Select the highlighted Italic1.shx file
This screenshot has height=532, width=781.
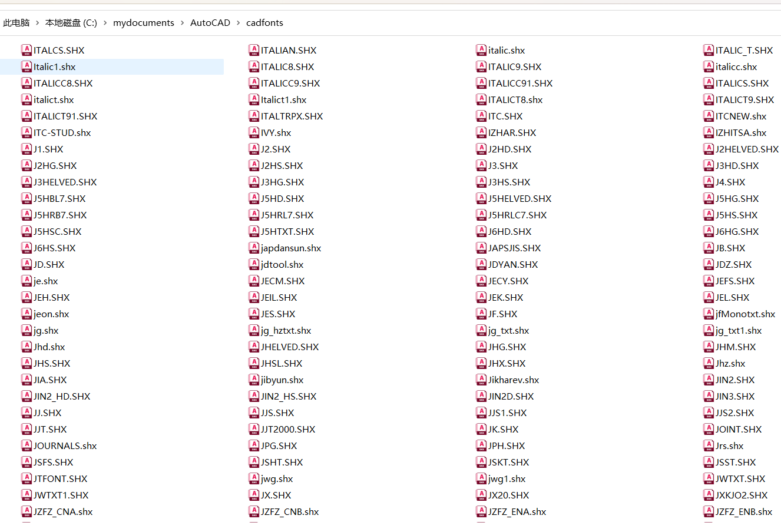click(x=54, y=66)
